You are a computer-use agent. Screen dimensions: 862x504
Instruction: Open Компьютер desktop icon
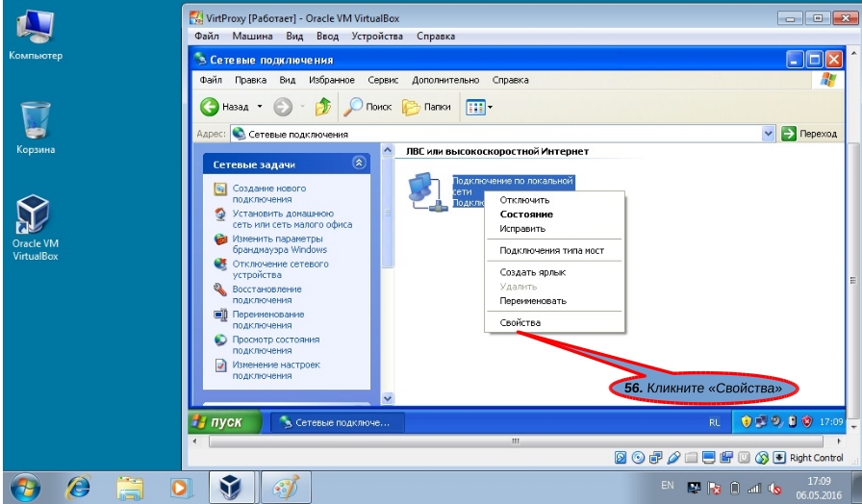click(x=36, y=34)
